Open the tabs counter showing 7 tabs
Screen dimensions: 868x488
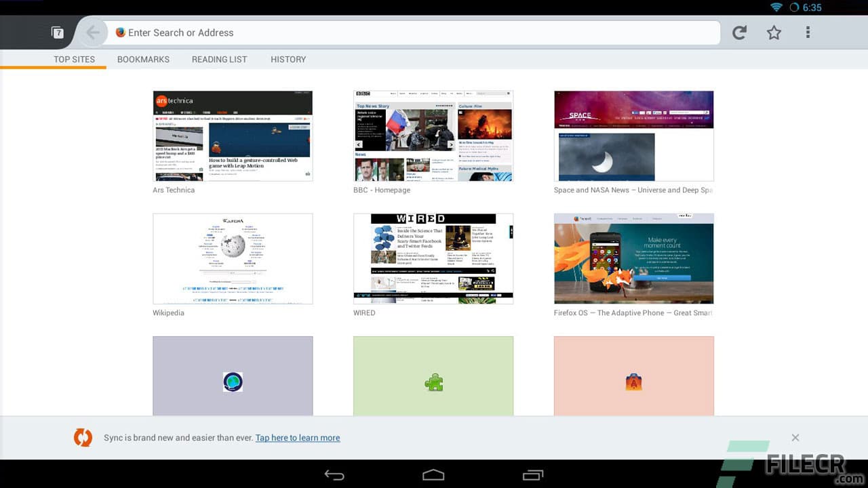coord(58,32)
